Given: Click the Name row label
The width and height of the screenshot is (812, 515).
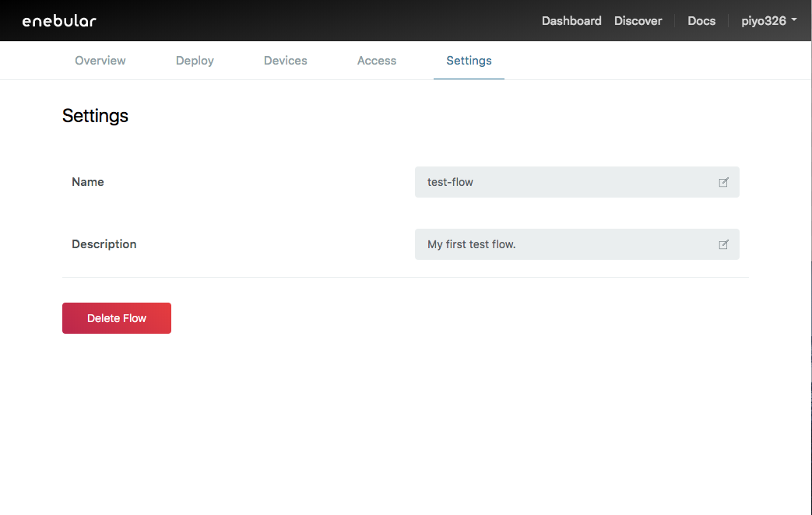Looking at the screenshot, I should (88, 182).
